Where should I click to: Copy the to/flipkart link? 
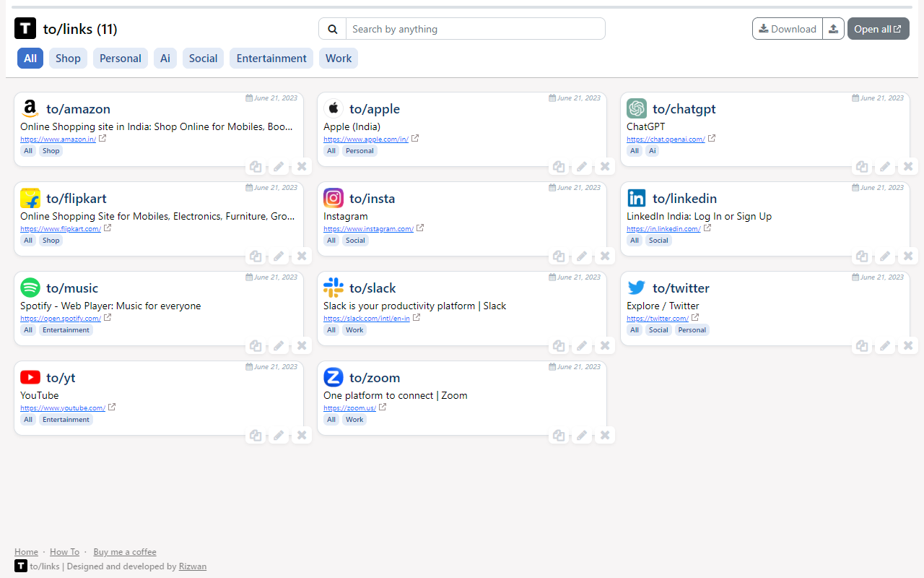(x=256, y=256)
